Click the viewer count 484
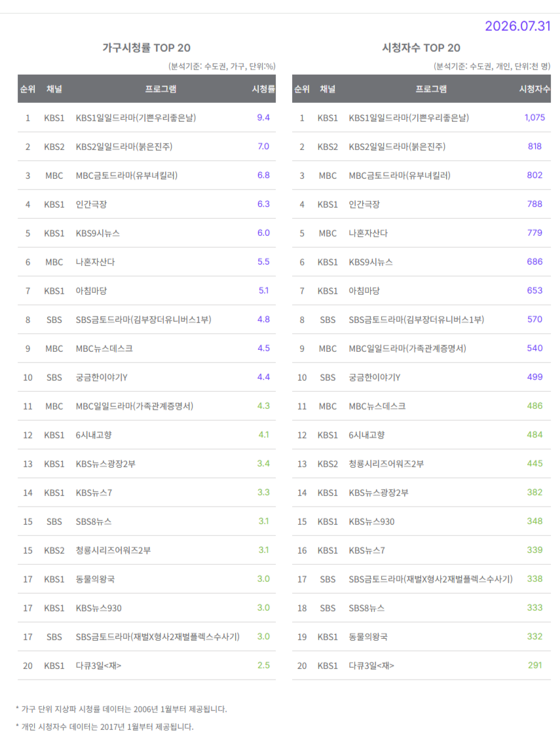 [534, 434]
